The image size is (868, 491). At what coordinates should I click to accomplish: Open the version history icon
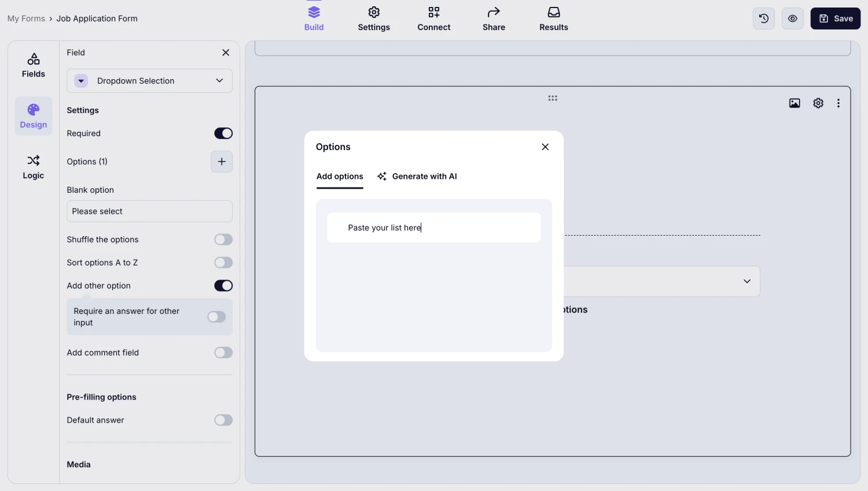click(x=763, y=19)
